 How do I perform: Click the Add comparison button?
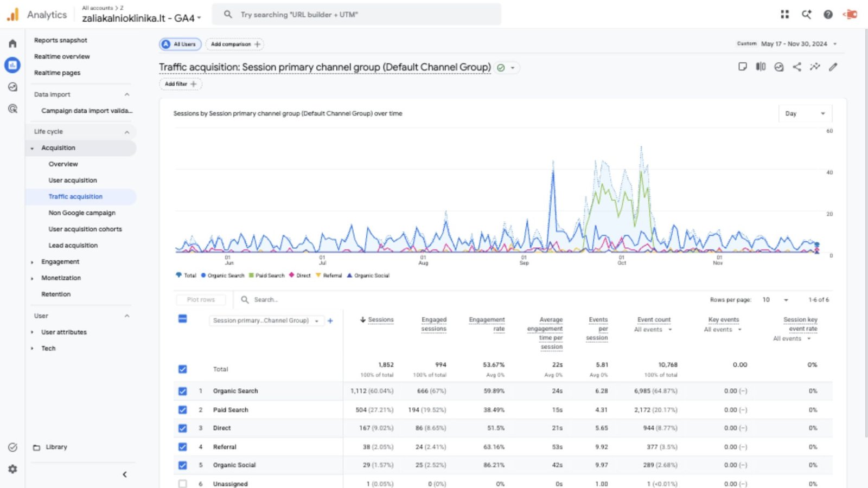pyautogui.click(x=235, y=44)
